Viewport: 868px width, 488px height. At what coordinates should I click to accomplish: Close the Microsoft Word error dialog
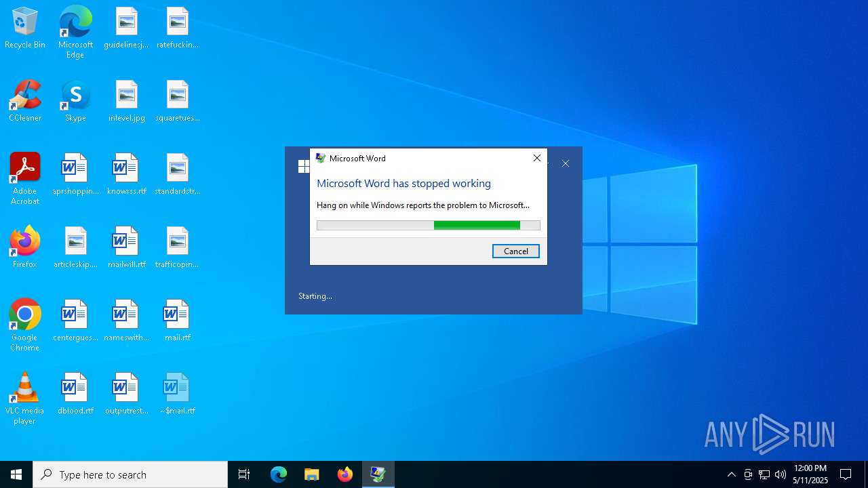coord(537,158)
